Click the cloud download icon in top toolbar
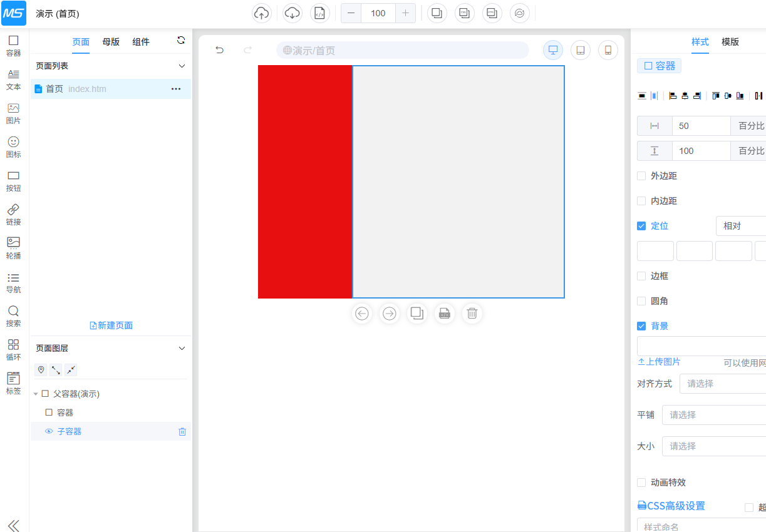The width and height of the screenshot is (766, 532). coord(292,13)
